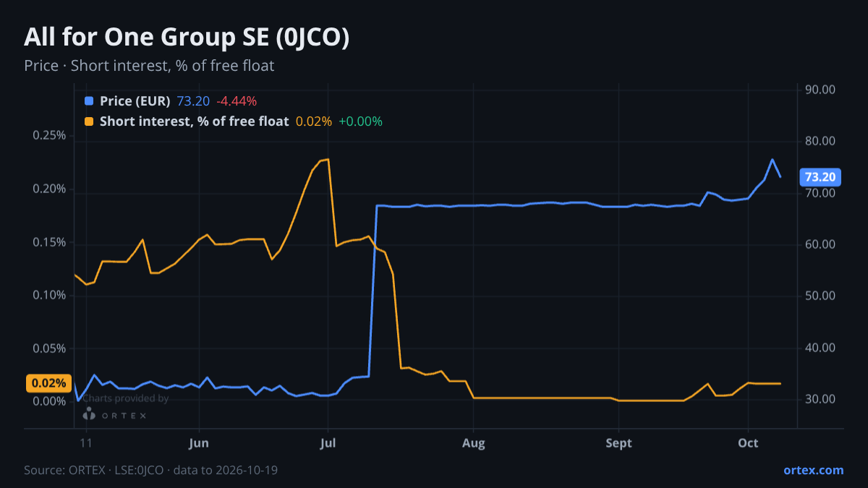Click the chart title All for One Group SE (0JCO)
This screenshot has height=488, width=868.
(187, 38)
